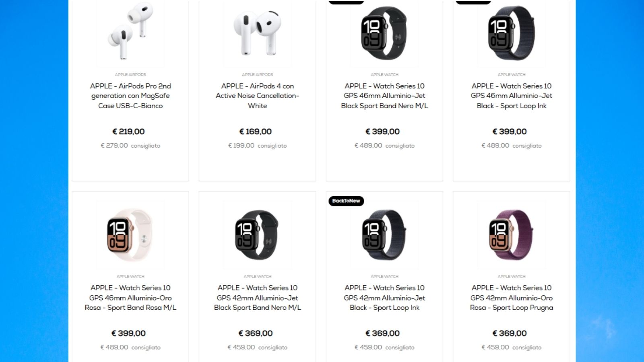The image size is (644, 362).
Task: Select the 42mm Jet Black Sport Band watch image
Action: (x=258, y=235)
